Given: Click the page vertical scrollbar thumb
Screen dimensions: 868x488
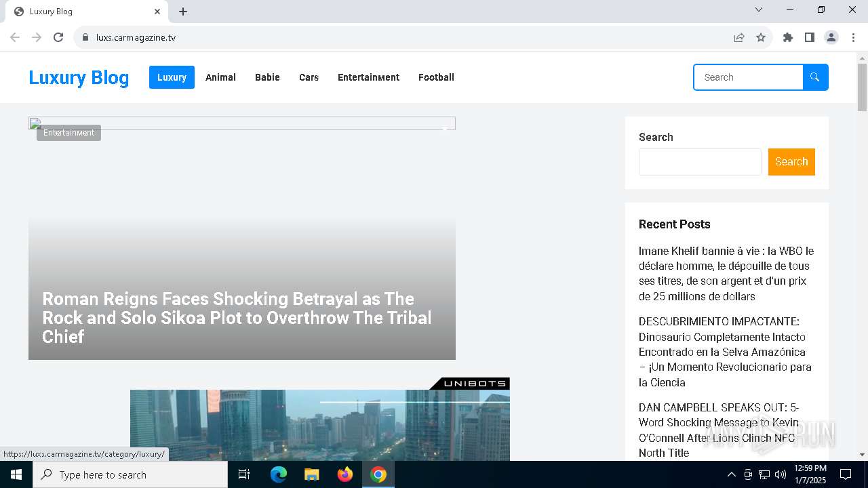Looking at the screenshot, I should click(862, 87).
